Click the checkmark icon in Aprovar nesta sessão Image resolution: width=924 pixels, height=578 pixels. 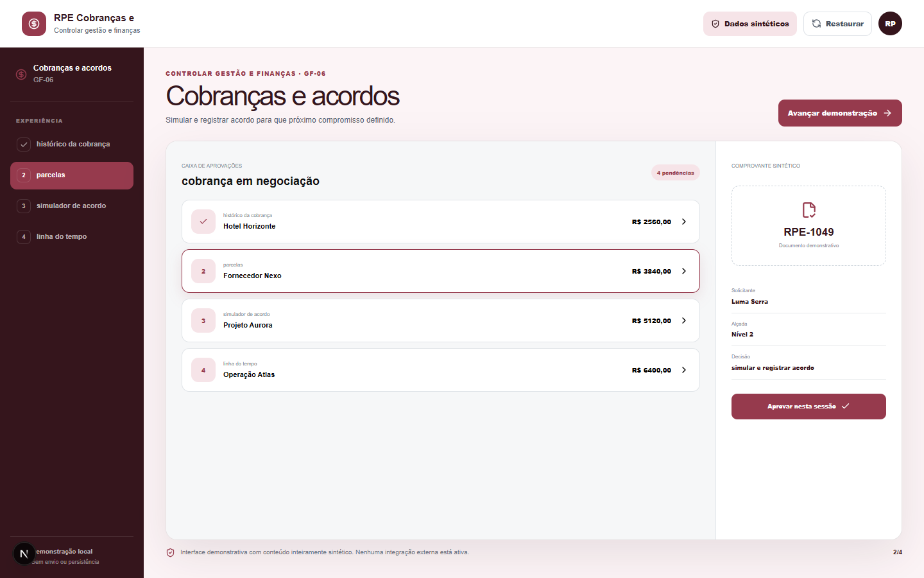pos(845,406)
